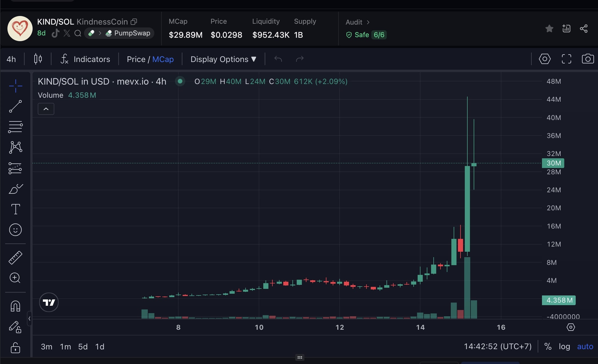Add KIND/SOL to favorites star
598x364 pixels.
tap(549, 29)
